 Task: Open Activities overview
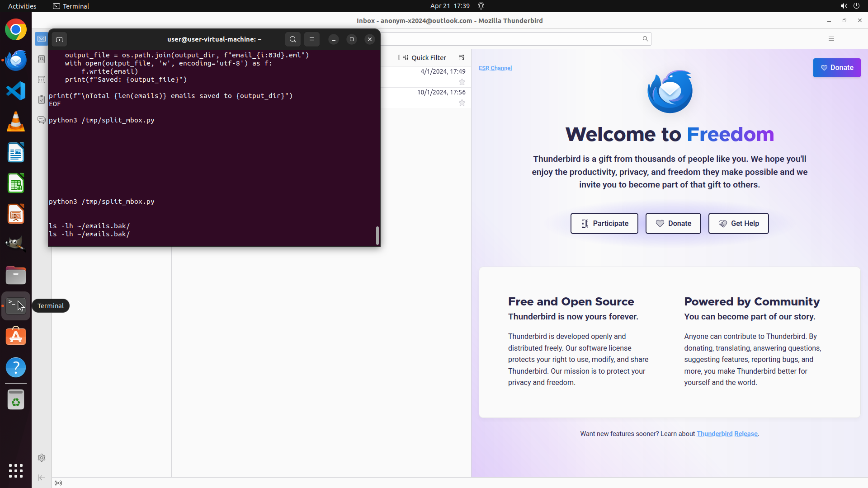tap(22, 6)
